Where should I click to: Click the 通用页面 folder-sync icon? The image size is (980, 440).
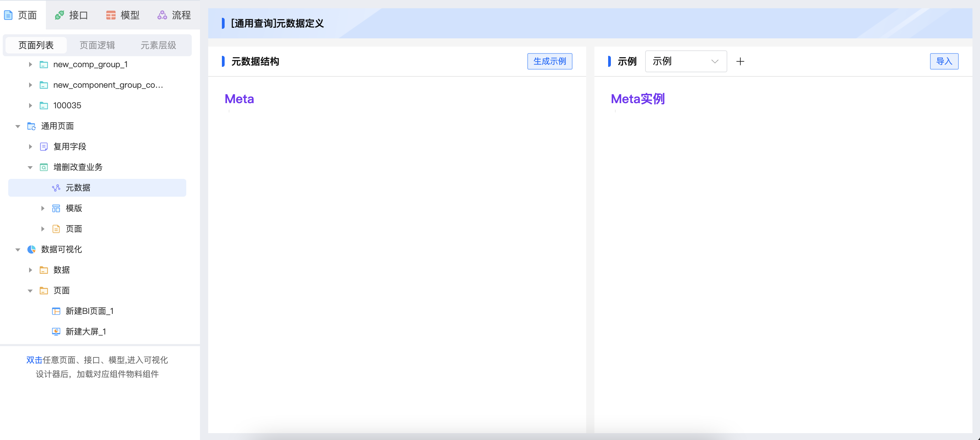[32, 126]
